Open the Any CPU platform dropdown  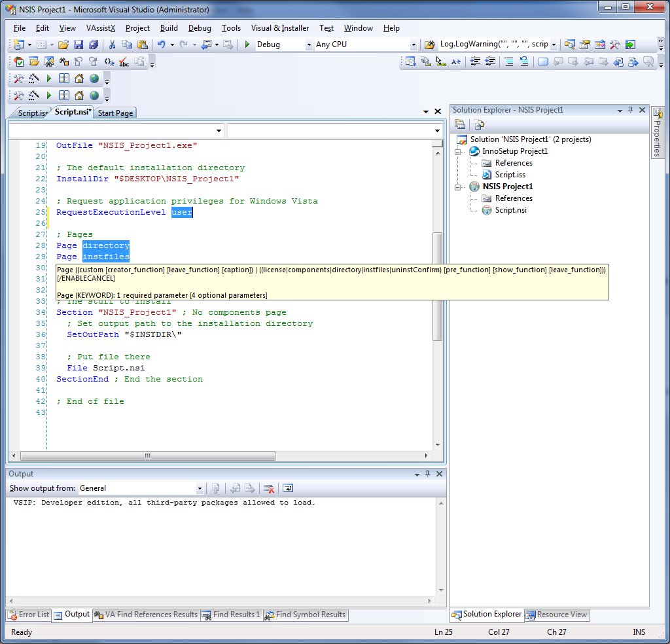tap(414, 45)
